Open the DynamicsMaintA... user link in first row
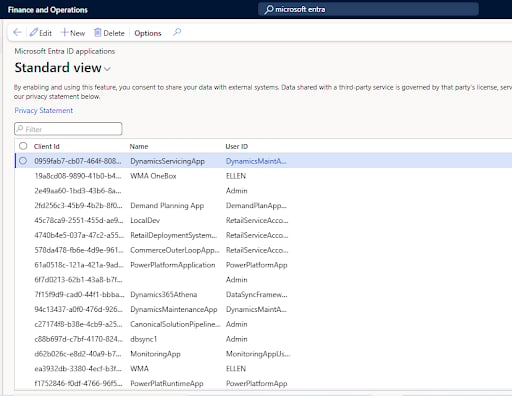 coord(256,161)
